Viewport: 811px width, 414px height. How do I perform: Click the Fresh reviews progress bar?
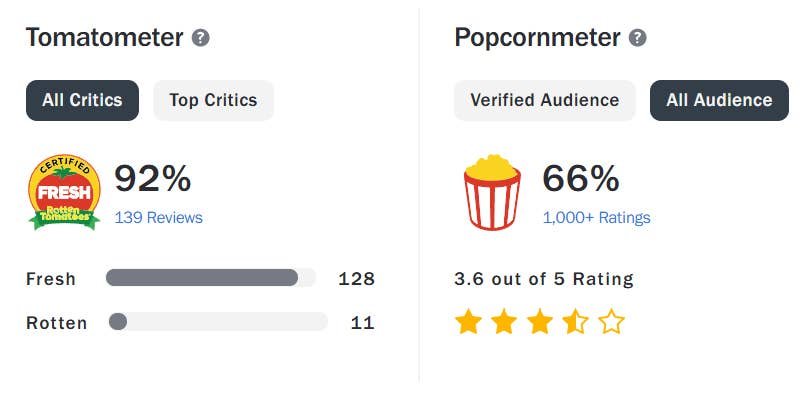[x=211, y=278]
